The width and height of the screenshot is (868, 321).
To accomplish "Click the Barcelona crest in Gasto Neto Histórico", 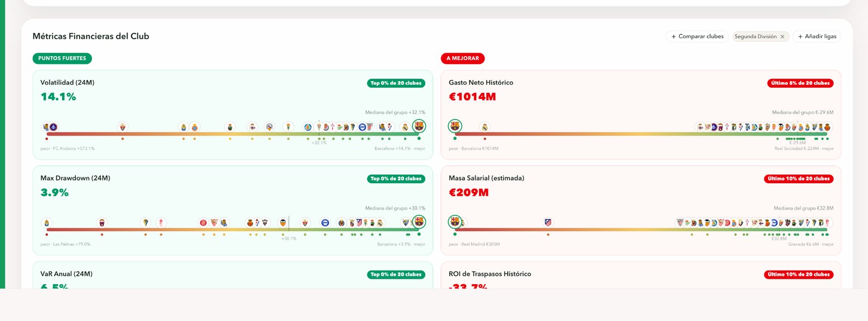I will 455,126.
